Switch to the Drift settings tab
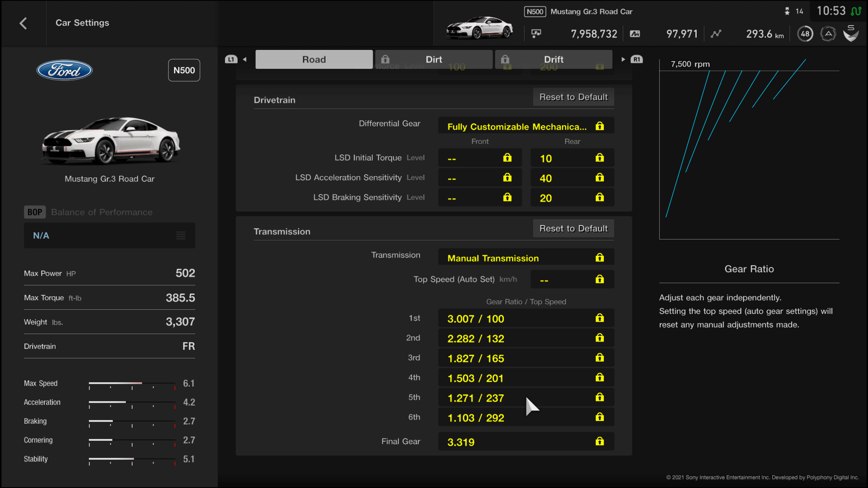Viewport: 868px width, 488px height. pyautogui.click(x=553, y=59)
